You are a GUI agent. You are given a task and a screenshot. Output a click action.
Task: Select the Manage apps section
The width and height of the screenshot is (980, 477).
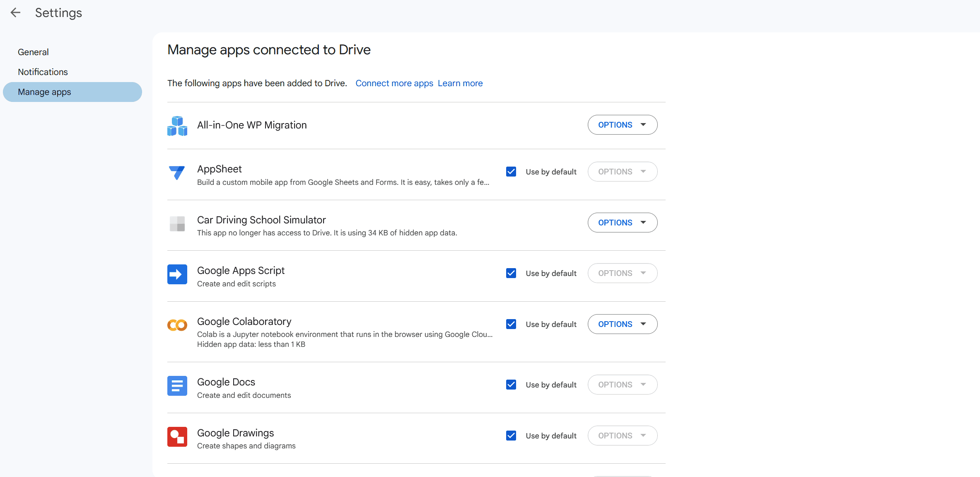tap(72, 92)
